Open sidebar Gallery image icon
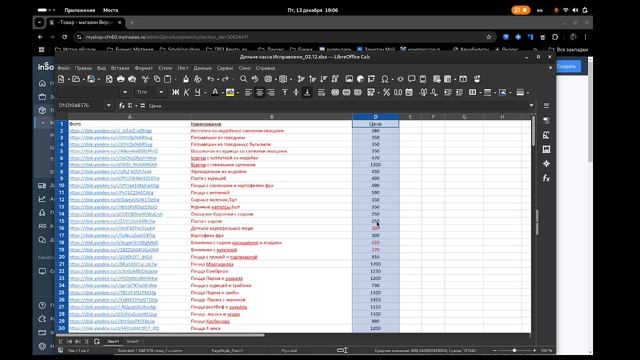The height and width of the screenshot is (360, 640). point(546,149)
